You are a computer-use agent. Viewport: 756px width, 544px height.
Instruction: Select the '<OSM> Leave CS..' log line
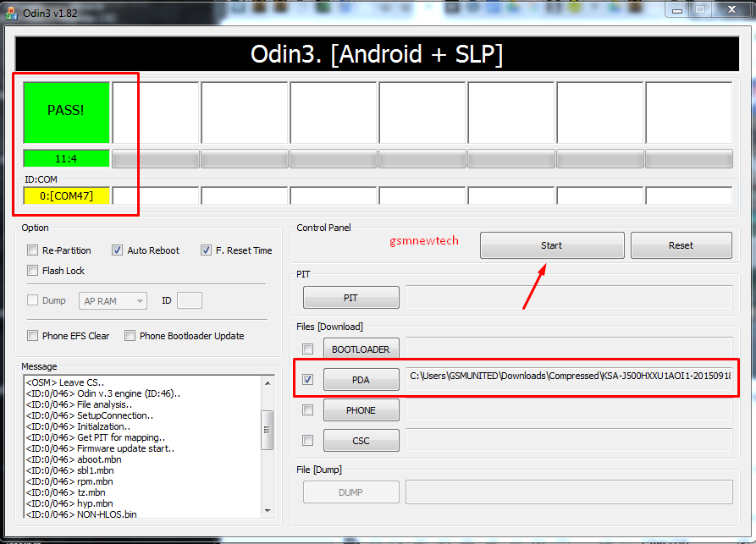pyautogui.click(x=65, y=382)
